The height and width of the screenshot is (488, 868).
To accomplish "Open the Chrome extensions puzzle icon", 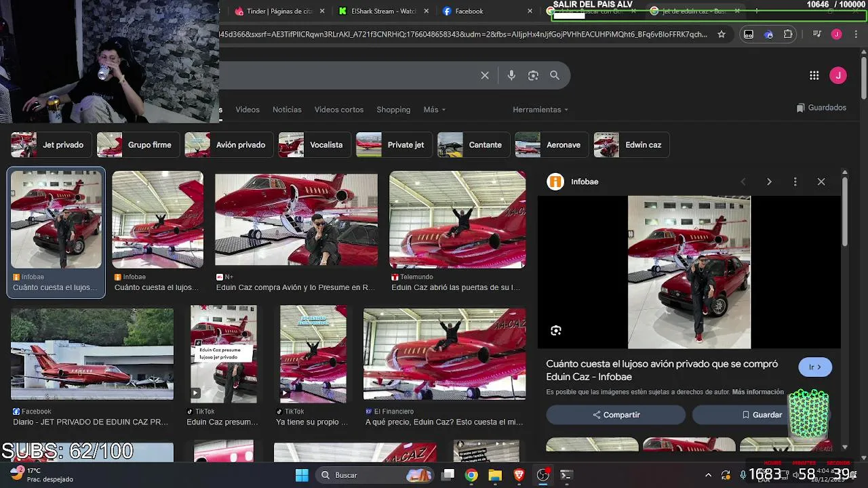I will pos(788,34).
